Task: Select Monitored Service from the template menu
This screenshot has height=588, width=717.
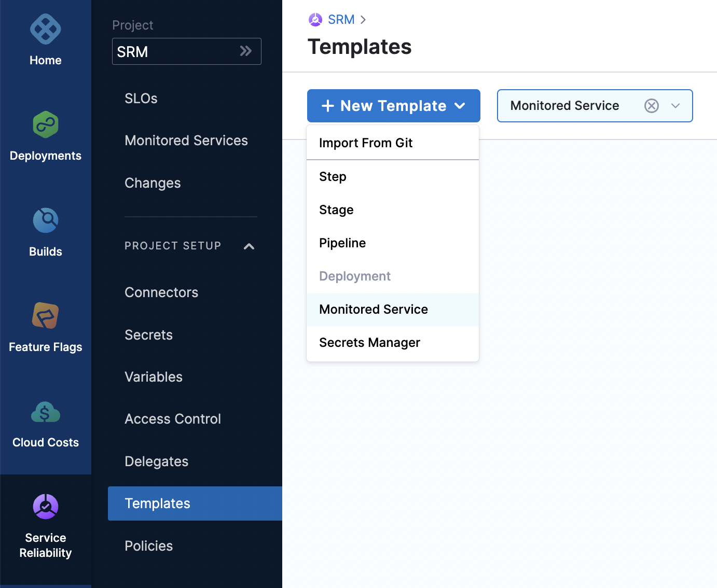Action: (x=374, y=310)
